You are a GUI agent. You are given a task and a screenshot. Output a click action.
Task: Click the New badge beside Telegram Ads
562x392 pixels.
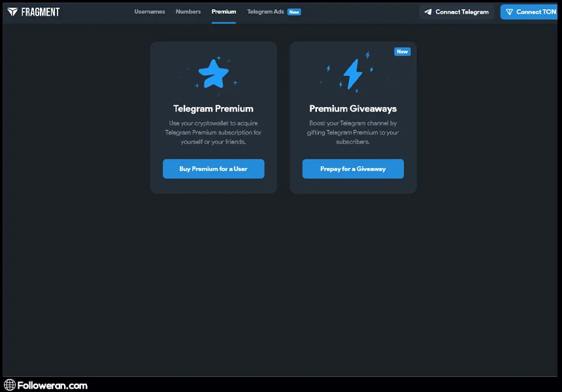click(294, 12)
